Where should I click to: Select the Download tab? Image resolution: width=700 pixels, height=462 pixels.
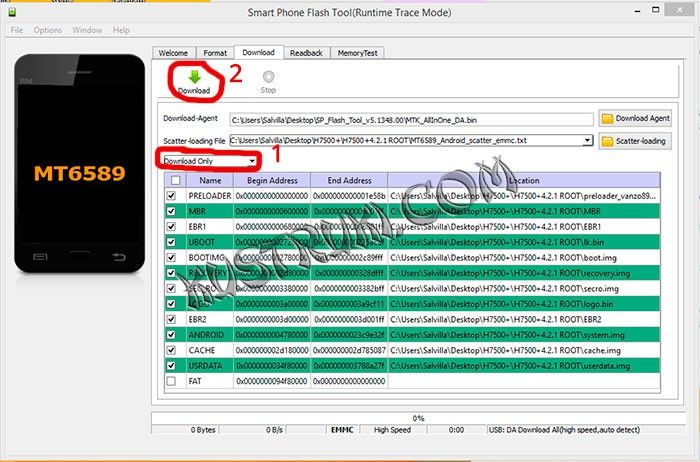click(258, 52)
